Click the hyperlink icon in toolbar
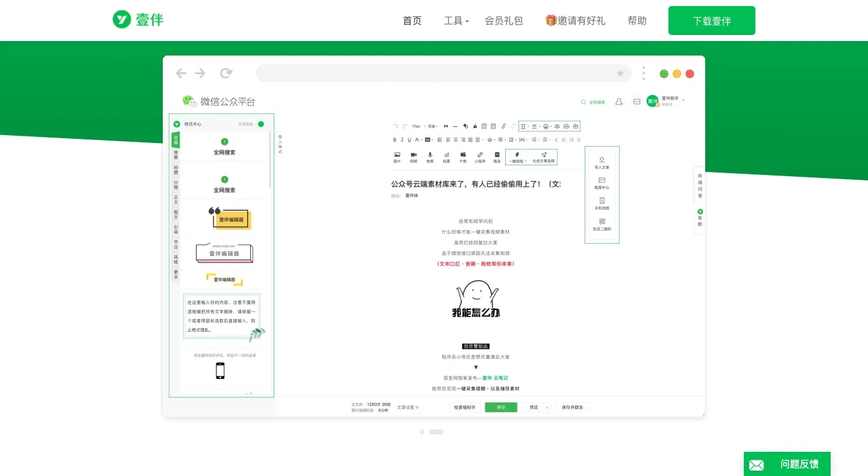This screenshot has height=476, width=868. point(504,126)
